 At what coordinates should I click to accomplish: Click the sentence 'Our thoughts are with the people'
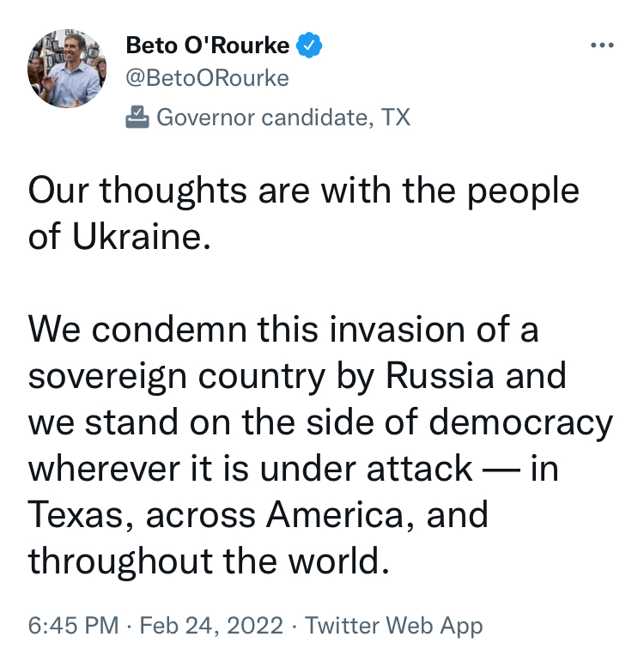[x=303, y=191]
